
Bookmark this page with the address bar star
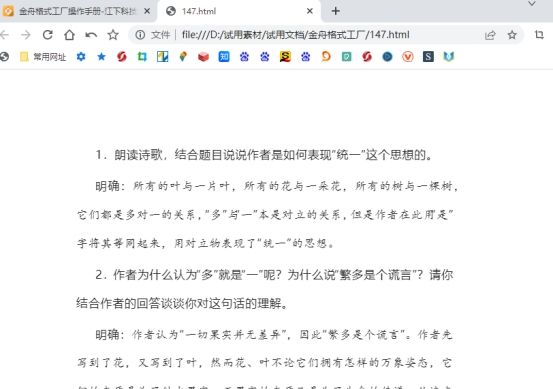coord(512,35)
